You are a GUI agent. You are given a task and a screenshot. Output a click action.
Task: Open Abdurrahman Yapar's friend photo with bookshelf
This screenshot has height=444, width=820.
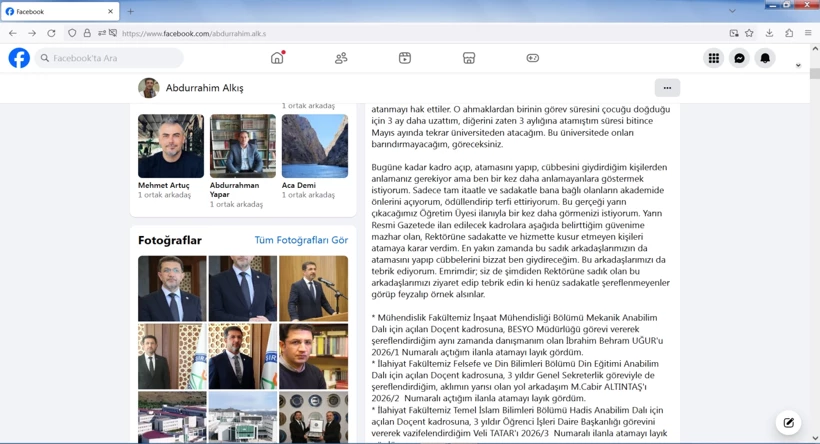pyautogui.click(x=243, y=146)
